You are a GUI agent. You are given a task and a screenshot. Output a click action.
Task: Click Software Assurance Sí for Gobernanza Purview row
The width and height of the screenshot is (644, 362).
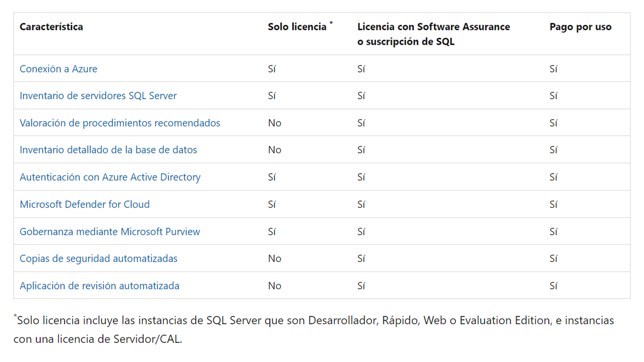(361, 232)
